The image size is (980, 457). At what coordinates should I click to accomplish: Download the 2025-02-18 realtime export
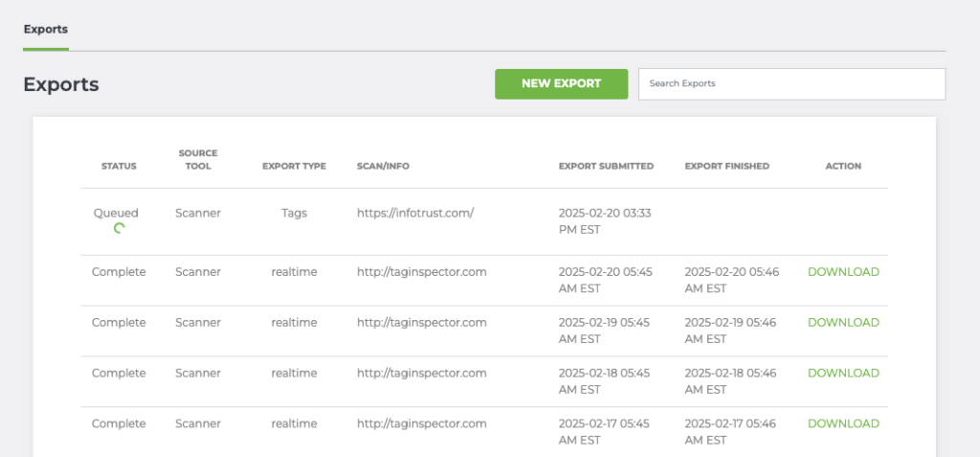point(843,373)
